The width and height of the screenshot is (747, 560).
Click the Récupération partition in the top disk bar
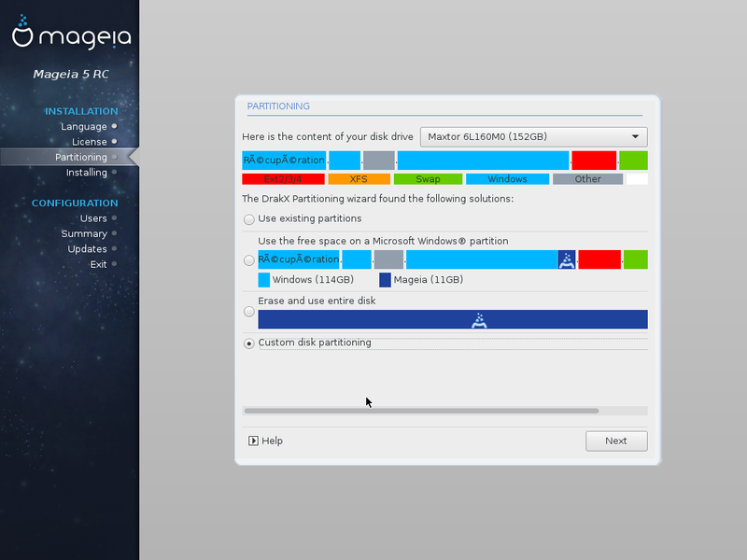click(x=284, y=161)
